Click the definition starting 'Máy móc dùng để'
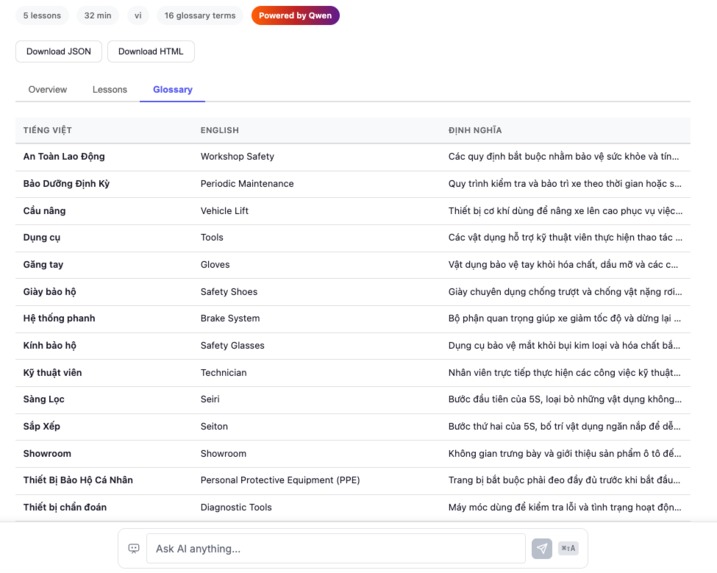The height and width of the screenshot is (573, 717). pyautogui.click(x=565, y=507)
